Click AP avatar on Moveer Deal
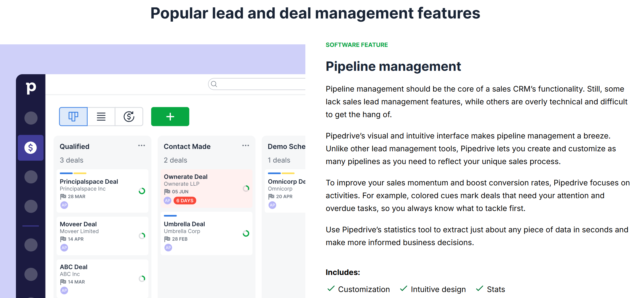 pyautogui.click(x=64, y=248)
